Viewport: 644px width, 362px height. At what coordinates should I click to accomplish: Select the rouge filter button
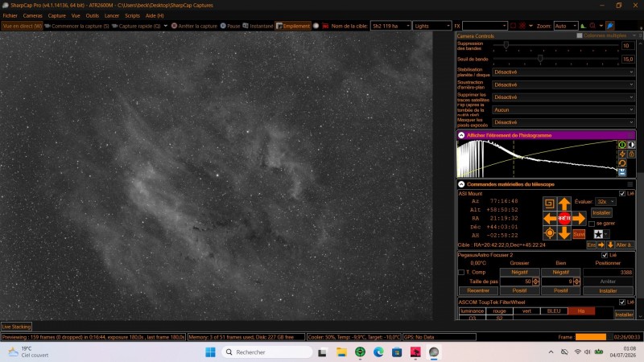coord(499,311)
